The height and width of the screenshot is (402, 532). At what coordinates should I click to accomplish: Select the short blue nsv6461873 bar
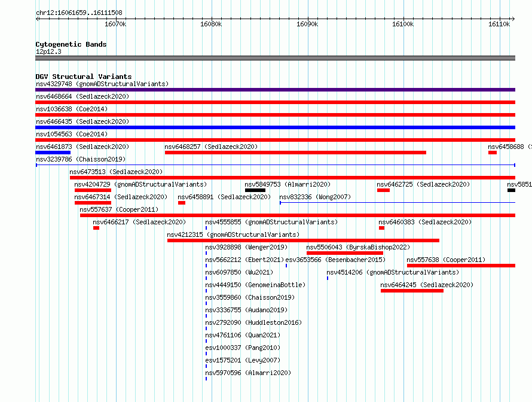(53, 153)
